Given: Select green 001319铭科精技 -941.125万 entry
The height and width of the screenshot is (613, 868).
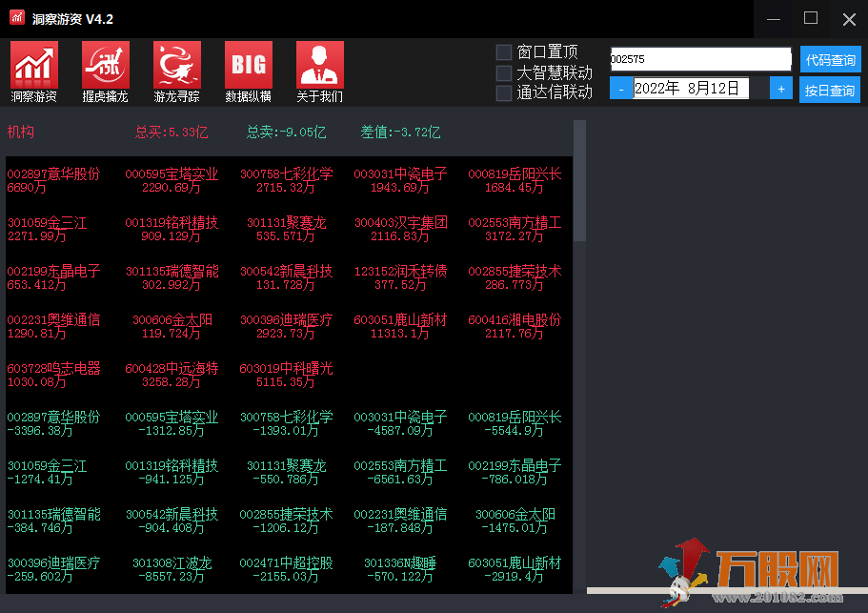Looking at the screenshot, I should coord(172,473).
